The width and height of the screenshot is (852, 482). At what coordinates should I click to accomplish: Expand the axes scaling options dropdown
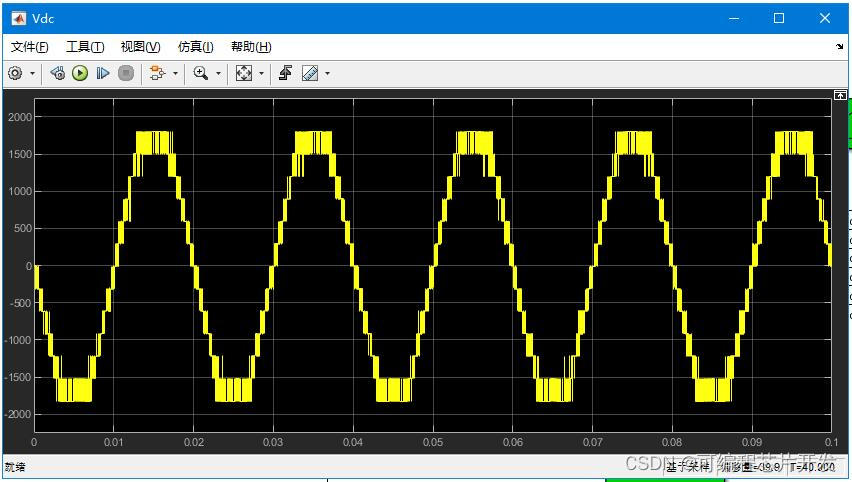pos(261,73)
